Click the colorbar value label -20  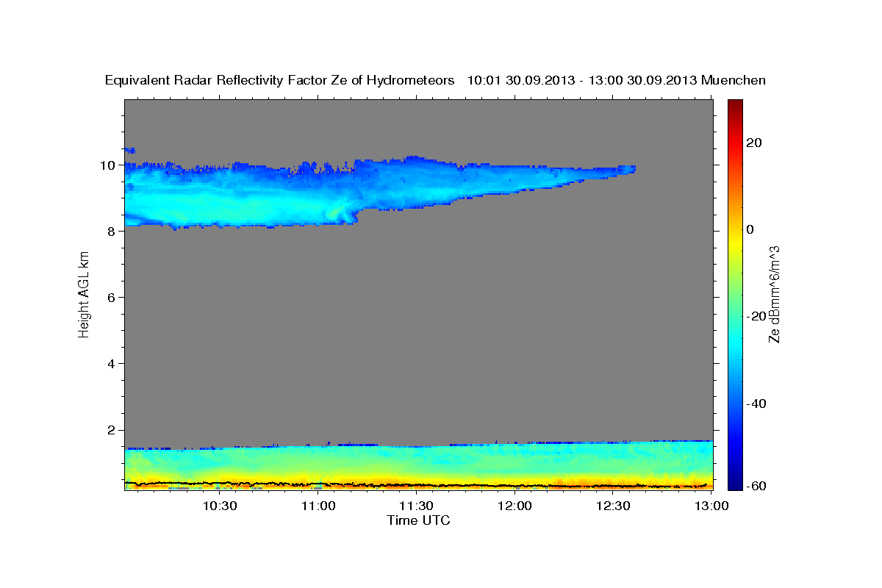click(758, 316)
